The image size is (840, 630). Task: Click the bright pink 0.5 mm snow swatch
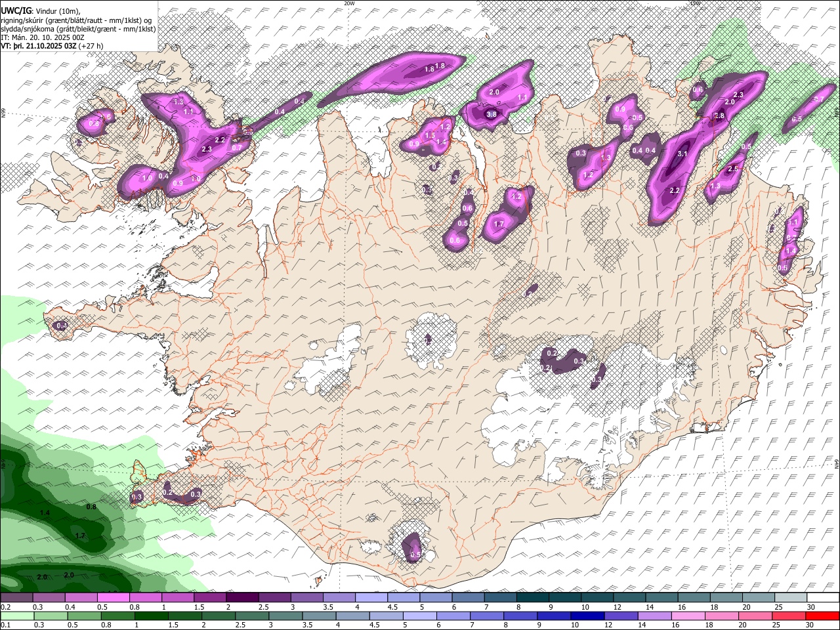point(113,598)
